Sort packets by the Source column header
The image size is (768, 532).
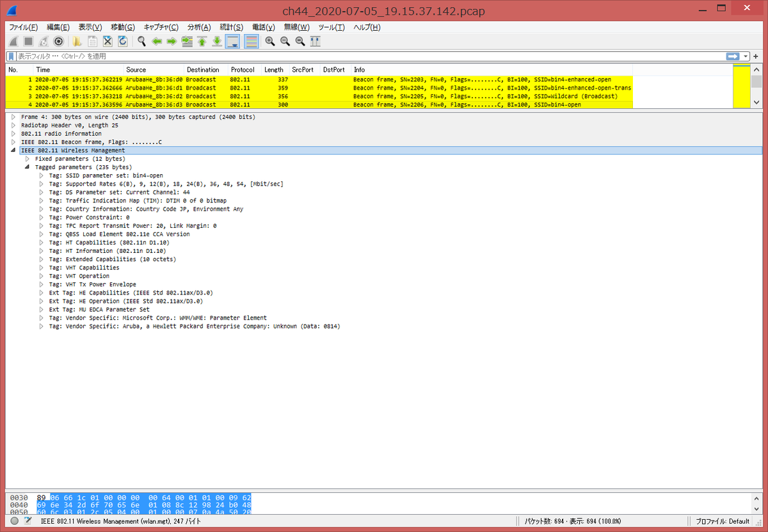pos(154,70)
